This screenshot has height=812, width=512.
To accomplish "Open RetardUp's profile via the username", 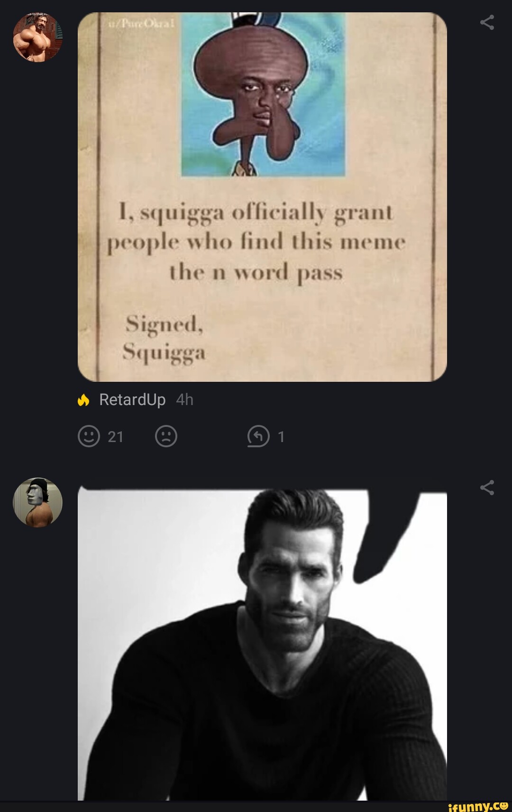I will [131, 400].
